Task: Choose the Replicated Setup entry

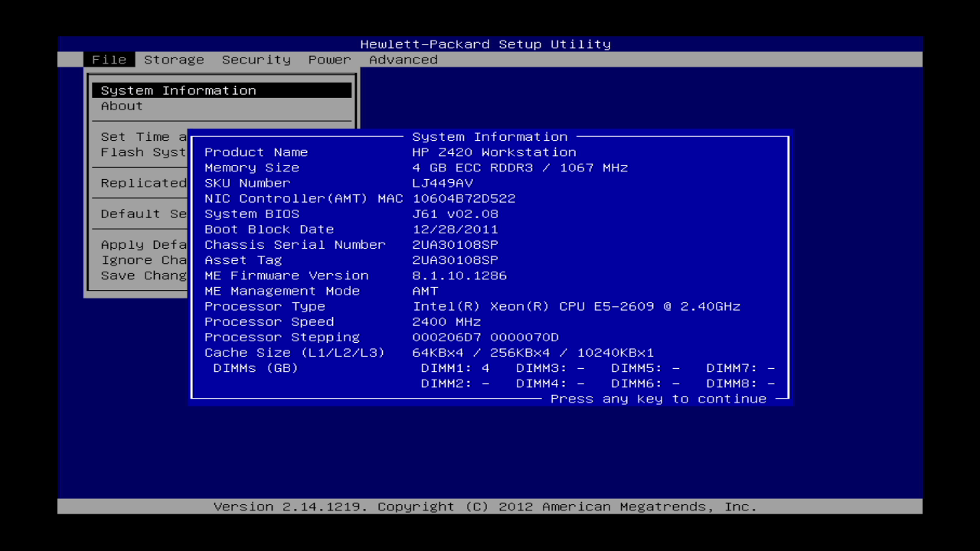Action: click(143, 183)
